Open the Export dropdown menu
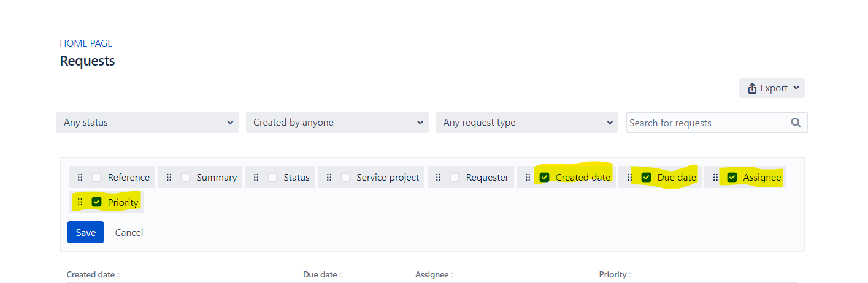 [772, 88]
